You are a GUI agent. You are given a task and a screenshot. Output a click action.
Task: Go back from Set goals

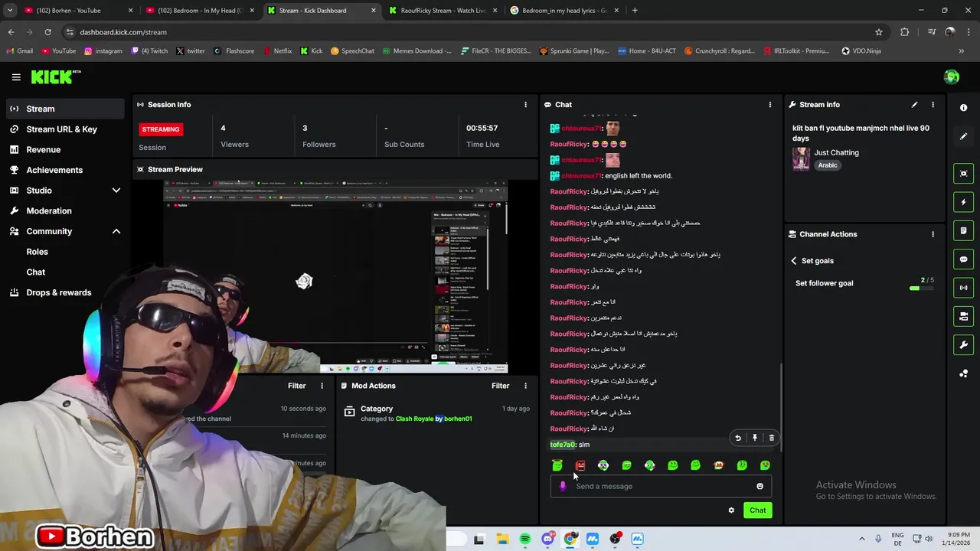pyautogui.click(x=794, y=261)
